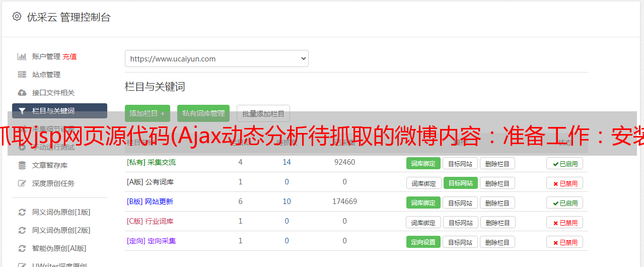644x267 pixels.
Task: Click the 私有词库管理 button
Action: tap(203, 113)
